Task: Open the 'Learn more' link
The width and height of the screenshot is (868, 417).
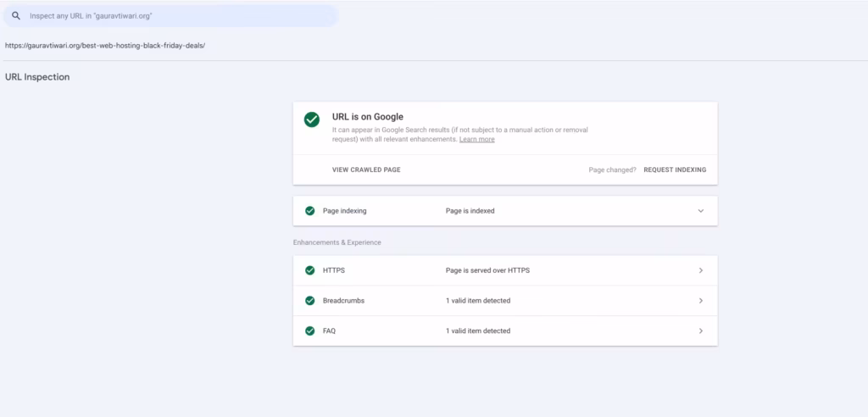Action: [x=476, y=139]
